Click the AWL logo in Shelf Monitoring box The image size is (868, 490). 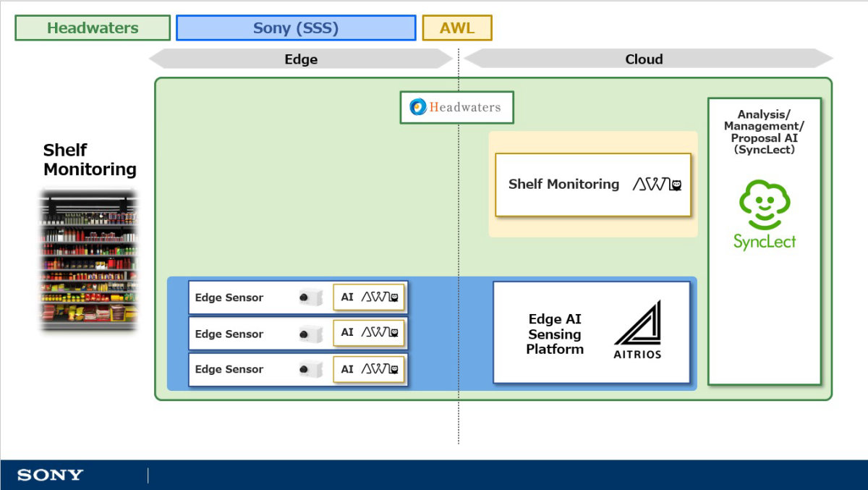pos(658,185)
